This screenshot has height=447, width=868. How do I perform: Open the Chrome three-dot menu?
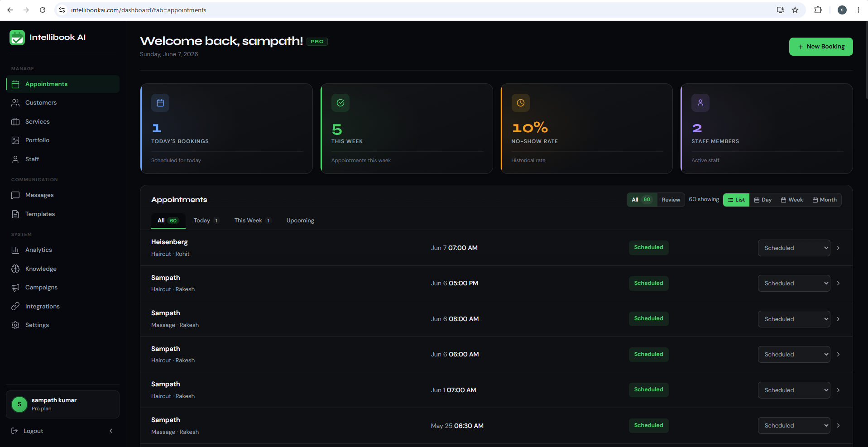click(858, 10)
